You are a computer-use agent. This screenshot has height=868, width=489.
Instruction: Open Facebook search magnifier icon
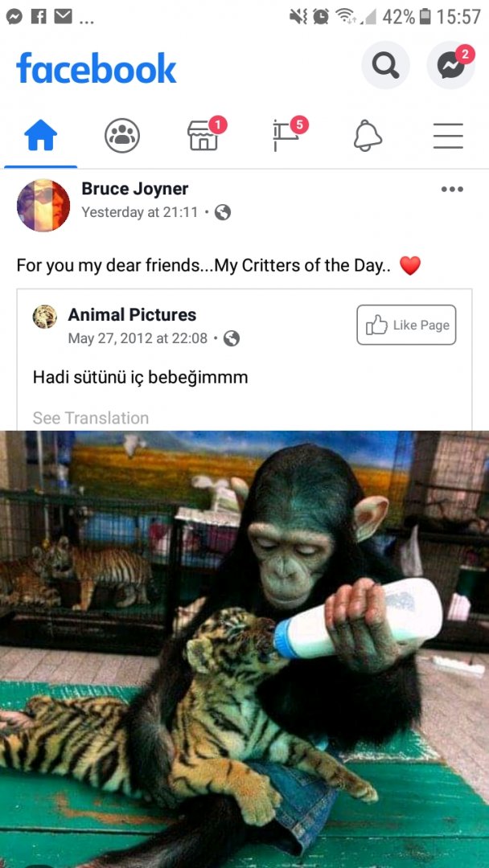pos(385,66)
